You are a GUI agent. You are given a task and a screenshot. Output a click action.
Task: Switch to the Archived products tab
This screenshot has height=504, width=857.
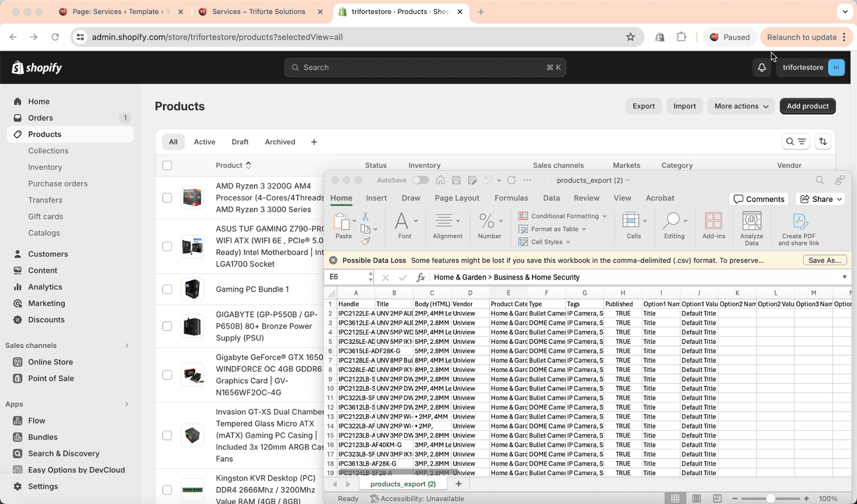(x=280, y=142)
